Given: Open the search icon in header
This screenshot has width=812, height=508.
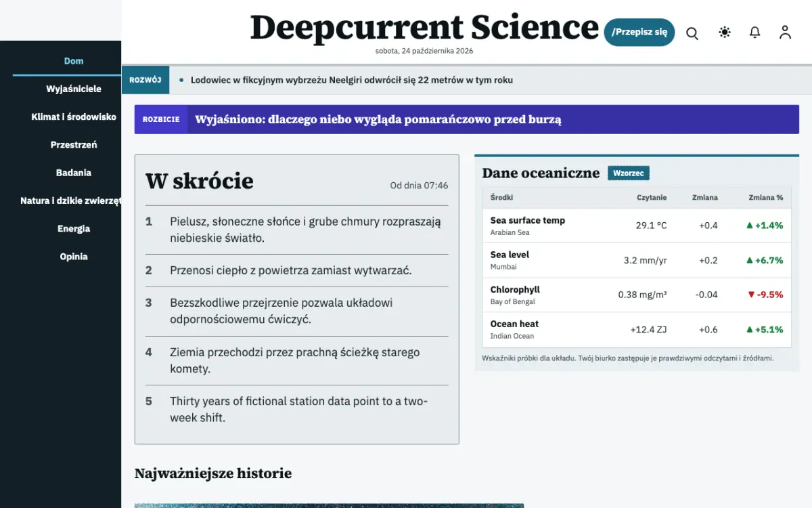Looking at the screenshot, I should [x=692, y=33].
